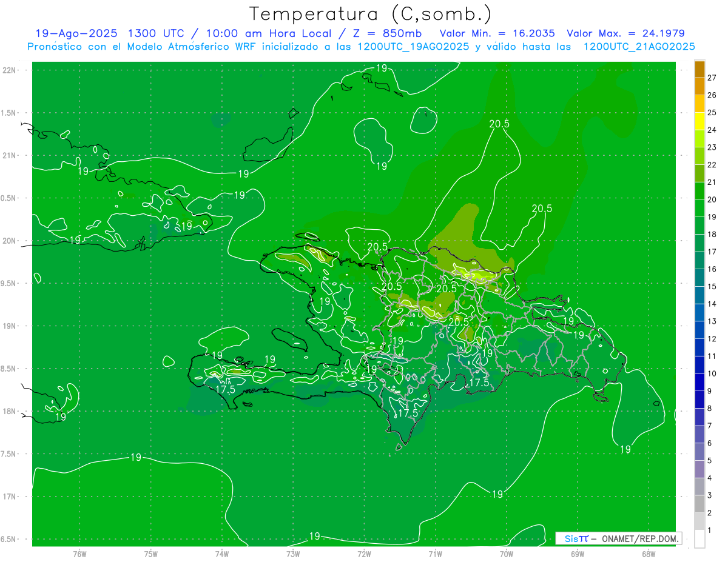The width and height of the screenshot is (728, 562).
Task: Click the color scale label "1"
Action: pos(710,530)
